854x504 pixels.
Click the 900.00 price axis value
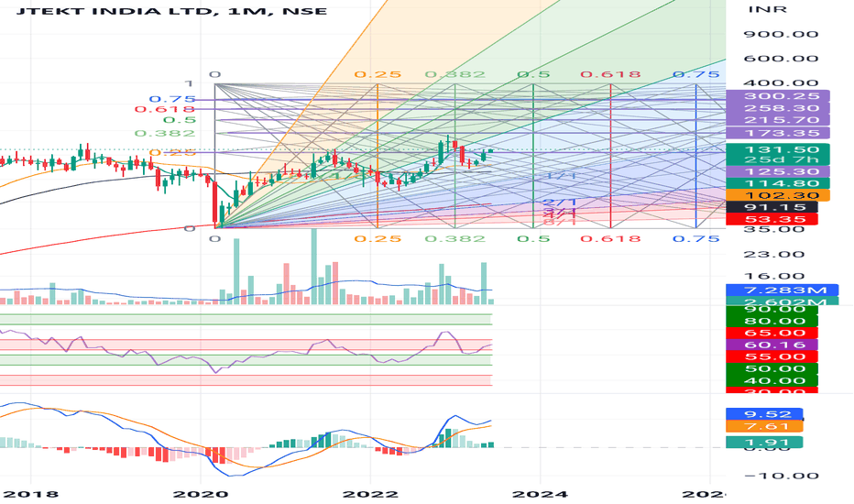point(781,34)
